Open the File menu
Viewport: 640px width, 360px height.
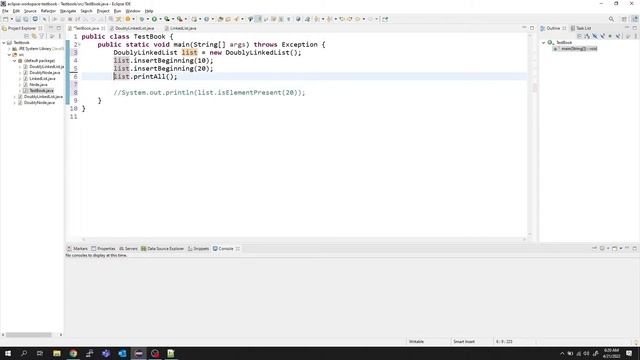(5, 11)
